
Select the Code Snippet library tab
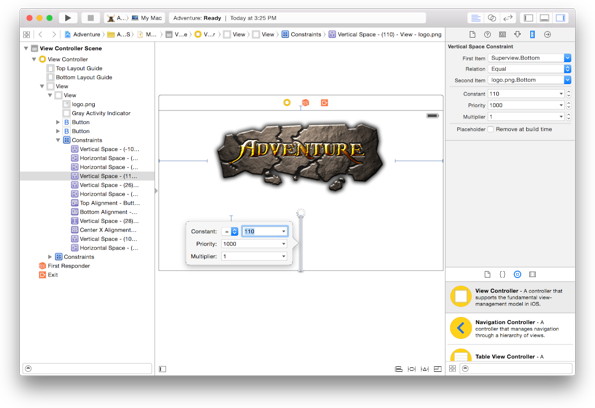tap(502, 274)
